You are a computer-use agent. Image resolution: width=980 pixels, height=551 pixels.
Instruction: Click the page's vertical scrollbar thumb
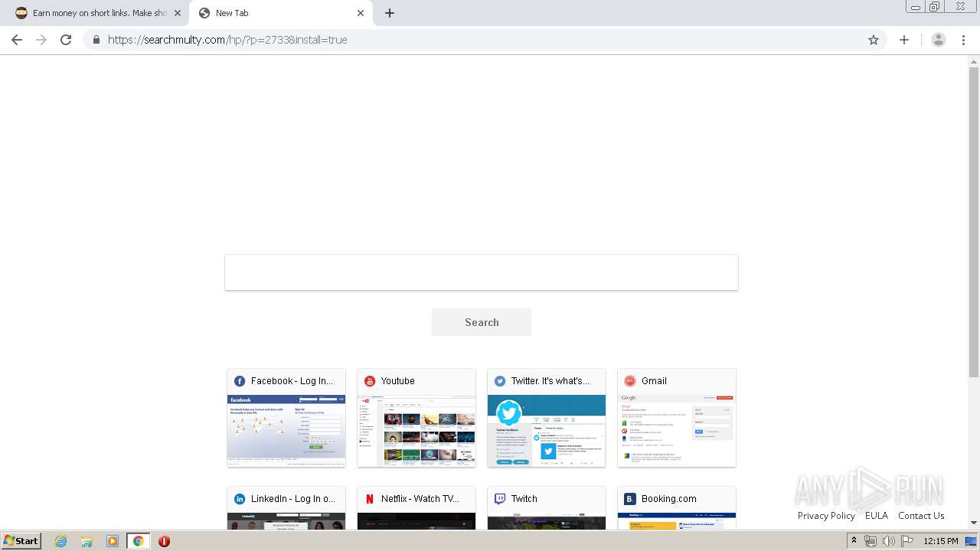pyautogui.click(x=974, y=222)
